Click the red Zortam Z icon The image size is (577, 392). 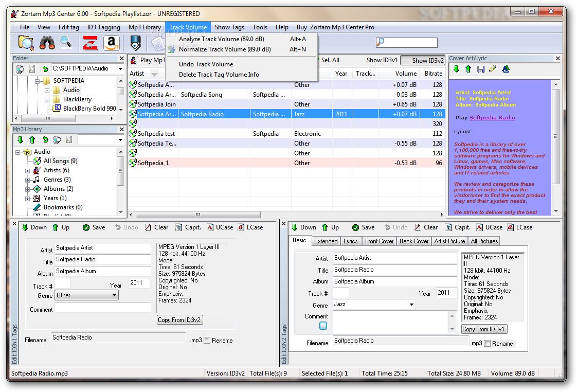tap(91, 43)
